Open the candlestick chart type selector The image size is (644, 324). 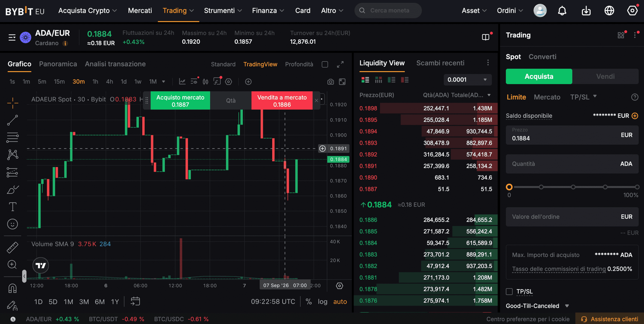click(x=205, y=82)
